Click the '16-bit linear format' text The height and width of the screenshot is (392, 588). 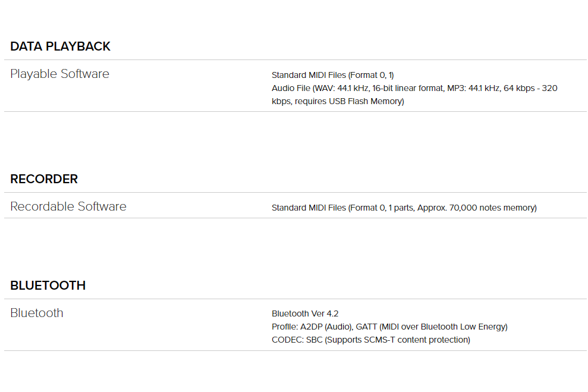pyautogui.click(x=408, y=88)
